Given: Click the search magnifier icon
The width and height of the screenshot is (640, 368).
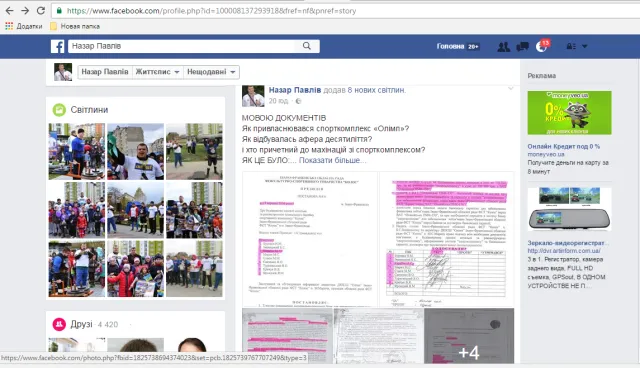Looking at the screenshot, I should pyautogui.click(x=307, y=46).
